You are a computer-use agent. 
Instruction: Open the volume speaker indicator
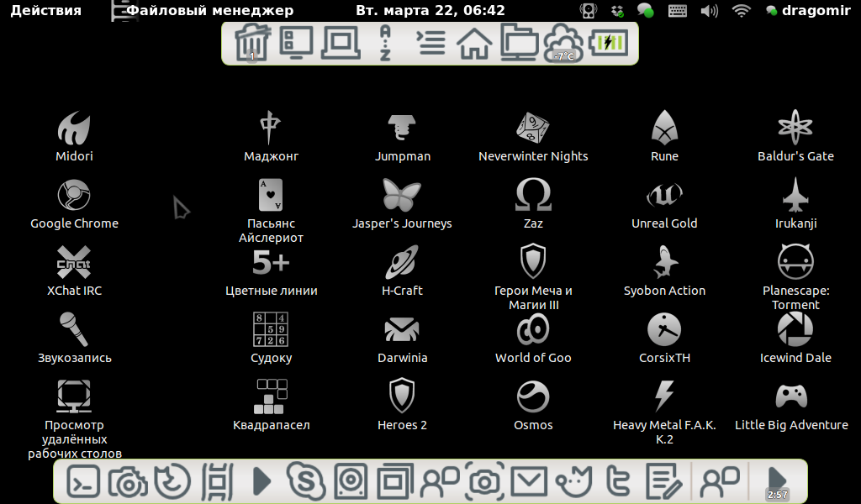[x=710, y=10]
